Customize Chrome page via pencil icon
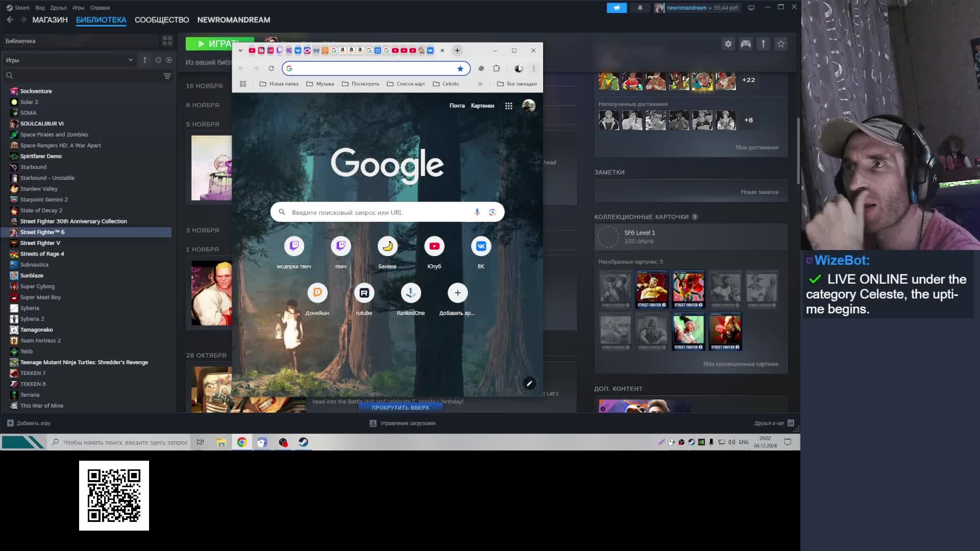Screen dimensions: 980x551 click(x=529, y=383)
